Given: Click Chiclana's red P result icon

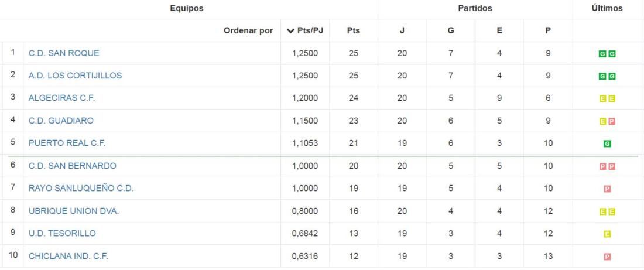Looking at the screenshot, I should click(x=607, y=257).
